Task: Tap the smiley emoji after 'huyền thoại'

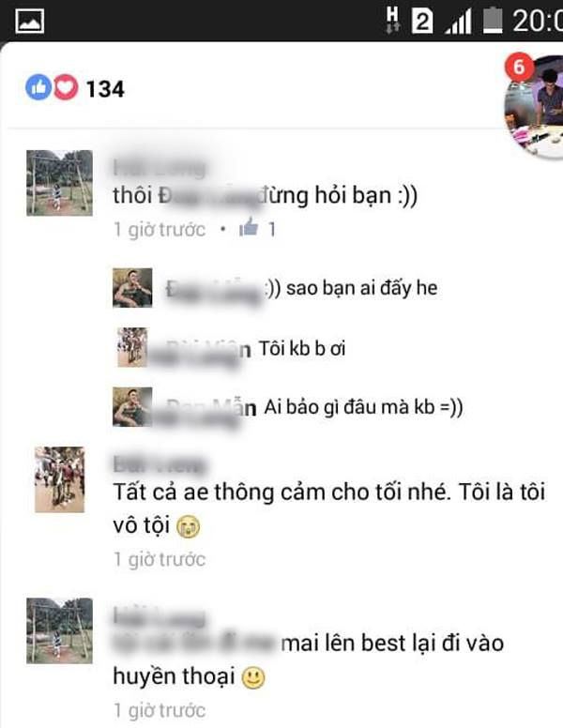Action: click(253, 678)
